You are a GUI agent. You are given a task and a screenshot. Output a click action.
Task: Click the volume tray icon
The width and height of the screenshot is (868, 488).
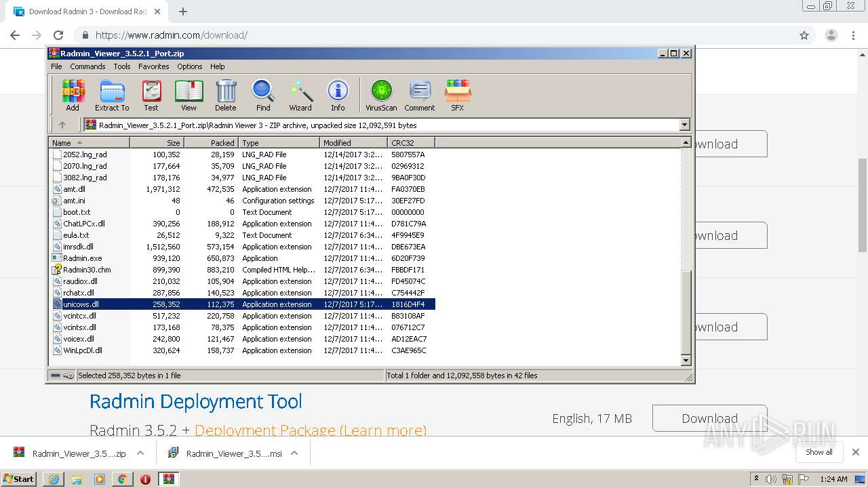(771, 479)
